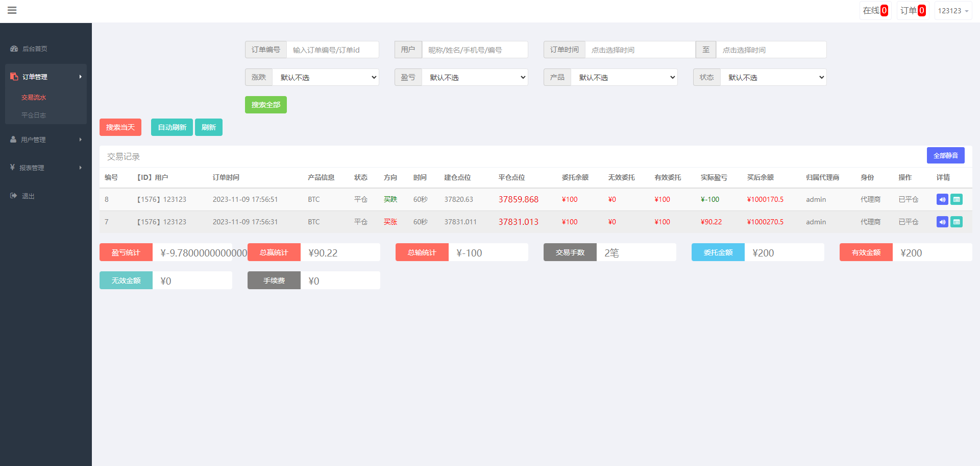980x466 pixels.
Task: Open the 涨跌 dropdown filter
Action: [x=326, y=77]
